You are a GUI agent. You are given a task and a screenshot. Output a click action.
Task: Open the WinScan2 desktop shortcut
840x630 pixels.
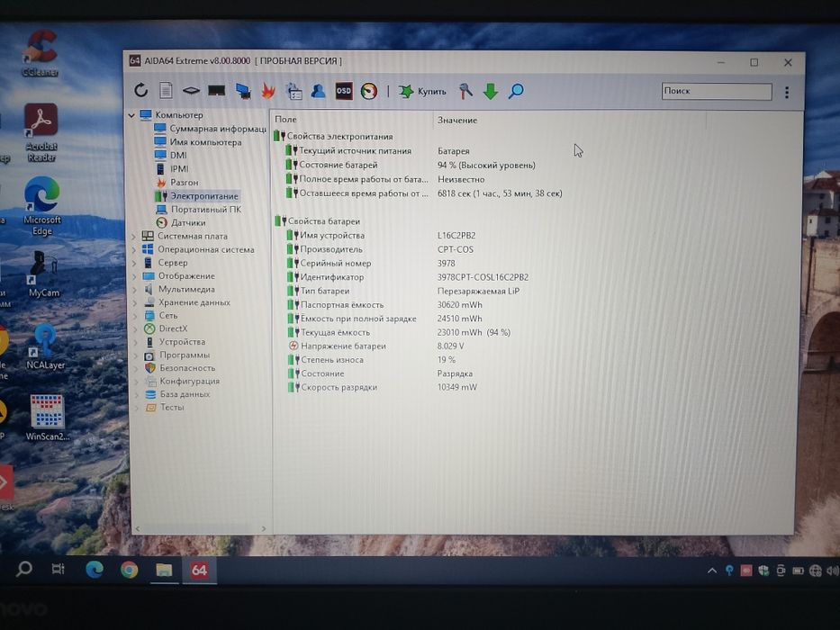click(x=47, y=418)
